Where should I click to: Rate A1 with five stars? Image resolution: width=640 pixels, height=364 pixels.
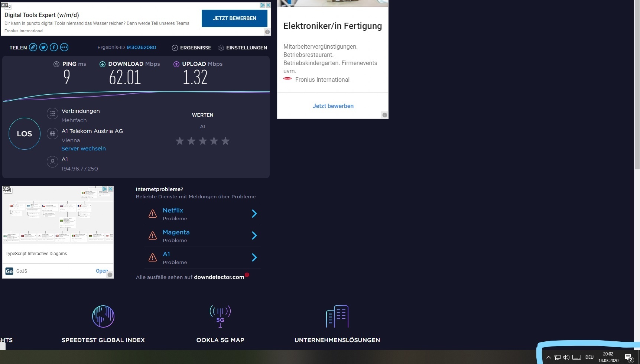point(225,141)
